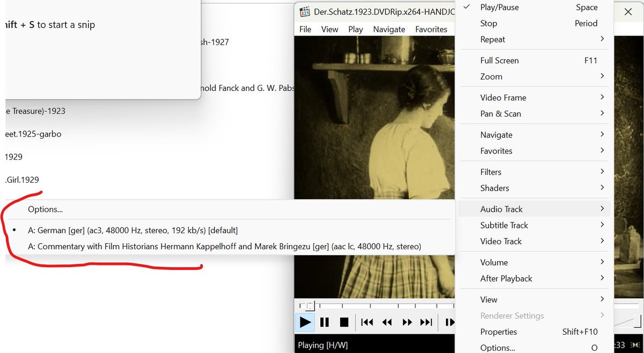Skip to the previous file icon
644x353 pixels.
[367, 322]
